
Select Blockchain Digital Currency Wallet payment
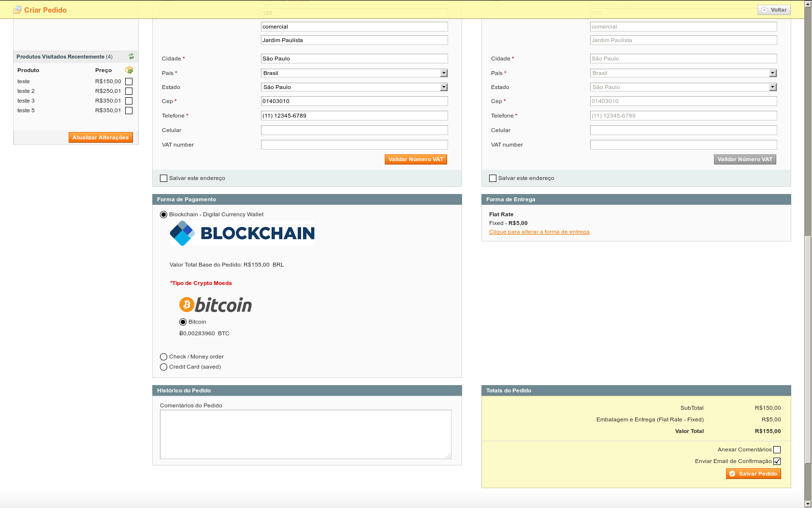163,215
